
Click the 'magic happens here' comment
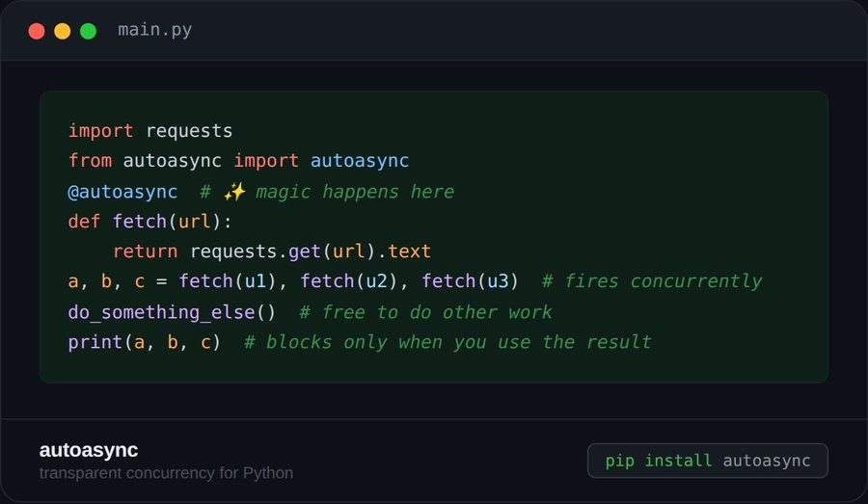[355, 192]
